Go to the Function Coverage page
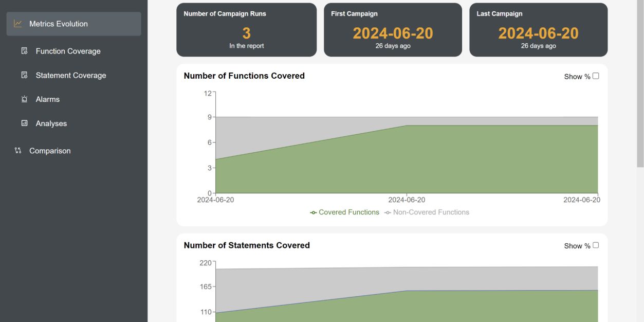Image resolution: width=644 pixels, height=322 pixels. (68, 51)
